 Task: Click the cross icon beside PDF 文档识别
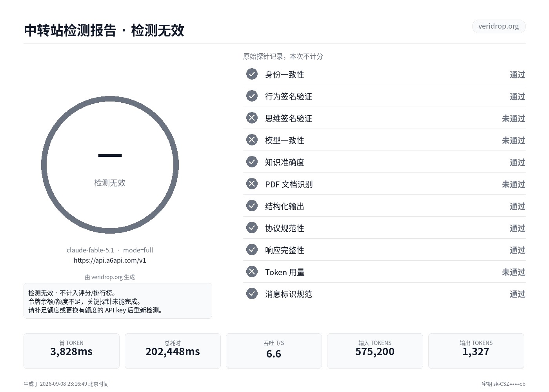(x=252, y=184)
